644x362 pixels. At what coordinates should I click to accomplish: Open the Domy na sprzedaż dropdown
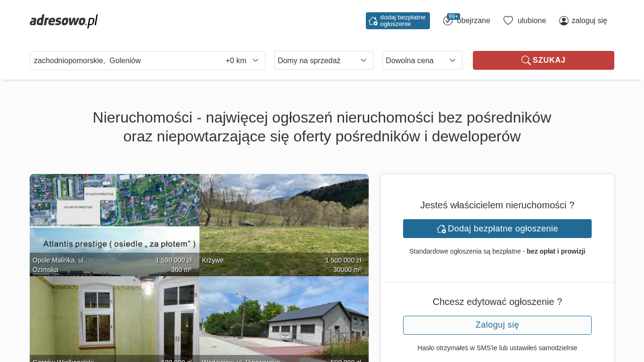point(323,60)
